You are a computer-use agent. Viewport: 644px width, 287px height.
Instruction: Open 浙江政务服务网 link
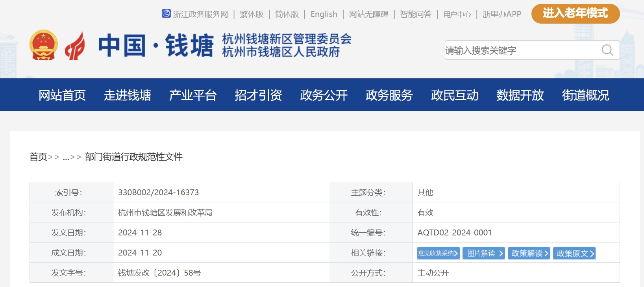click(200, 14)
